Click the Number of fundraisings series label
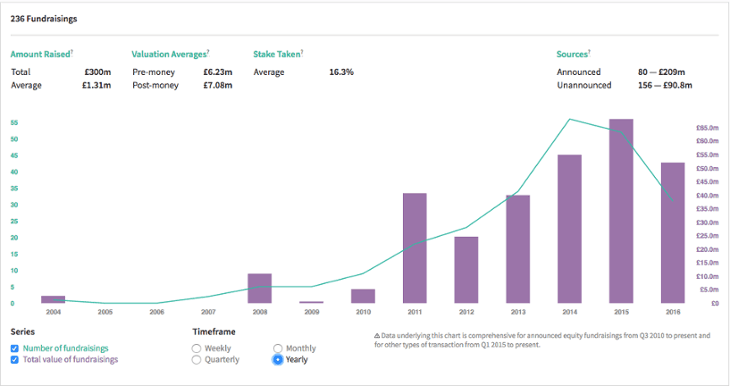 click(x=66, y=348)
